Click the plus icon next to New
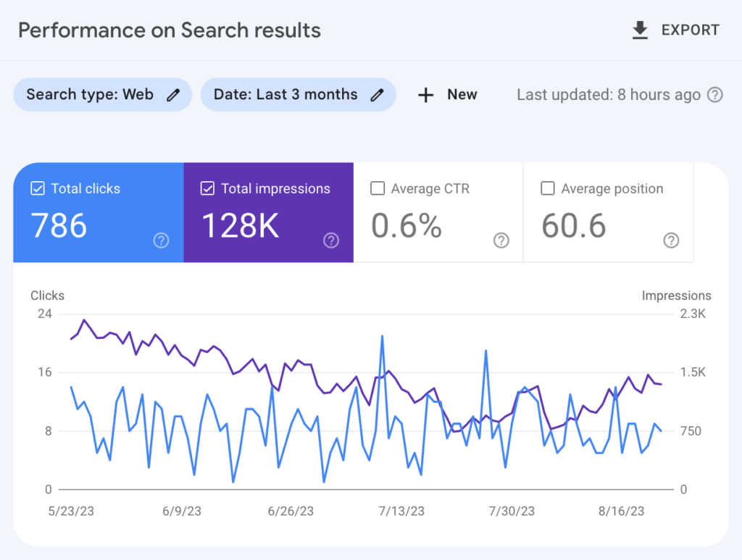 tap(425, 94)
